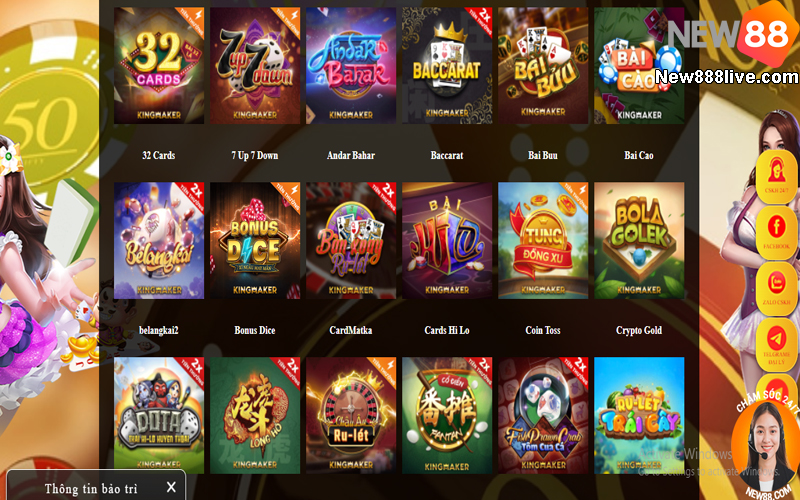Click the Cards Hi Lo label

[447, 330]
